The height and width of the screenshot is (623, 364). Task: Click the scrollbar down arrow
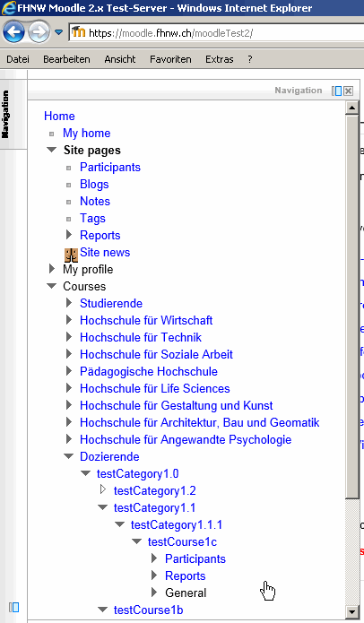(351, 612)
